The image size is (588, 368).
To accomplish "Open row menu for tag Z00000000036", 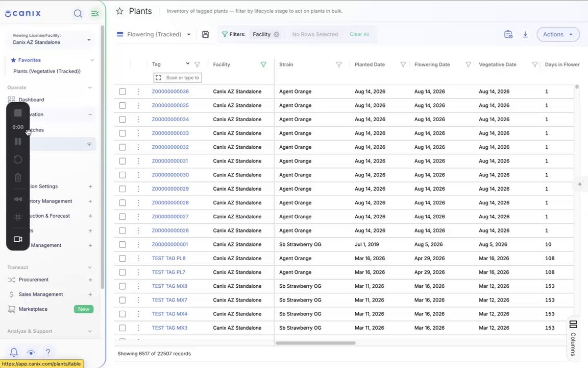I will pyautogui.click(x=138, y=91).
